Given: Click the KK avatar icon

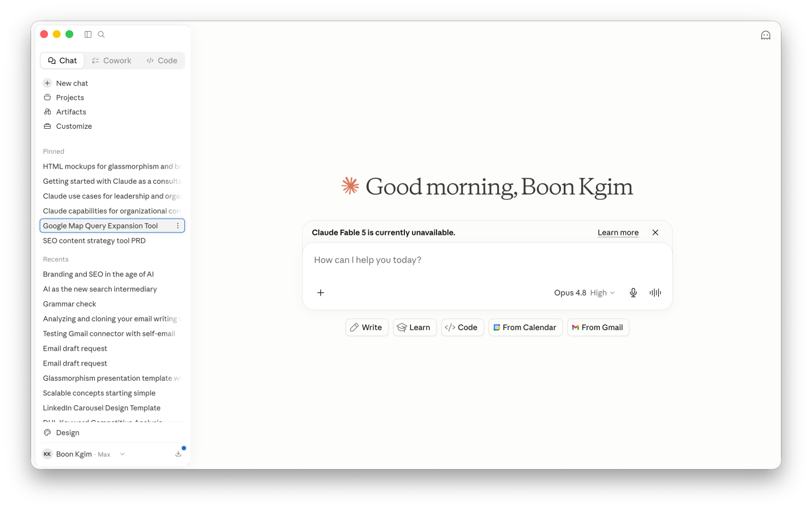Looking at the screenshot, I should (47, 454).
